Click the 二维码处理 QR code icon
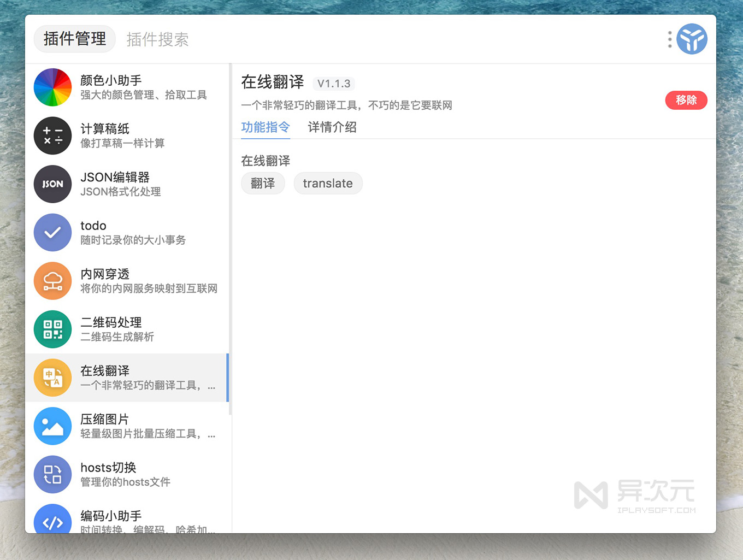743x560 pixels. (52, 329)
